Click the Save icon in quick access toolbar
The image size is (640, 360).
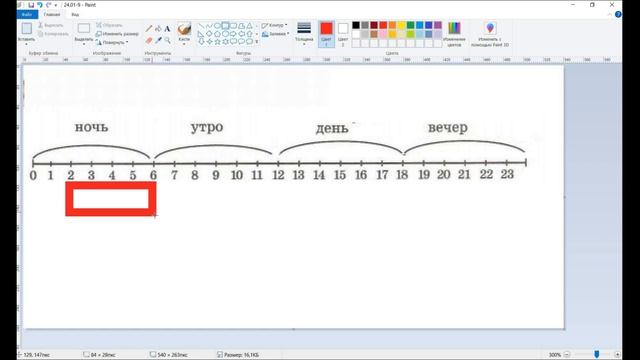pos(31,5)
